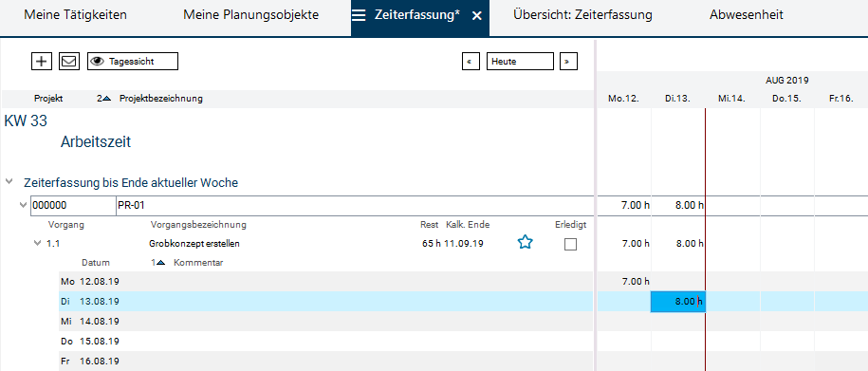Collapse task 1.1 chevron
Viewport: 868px width, 371px height.
pos(38,243)
